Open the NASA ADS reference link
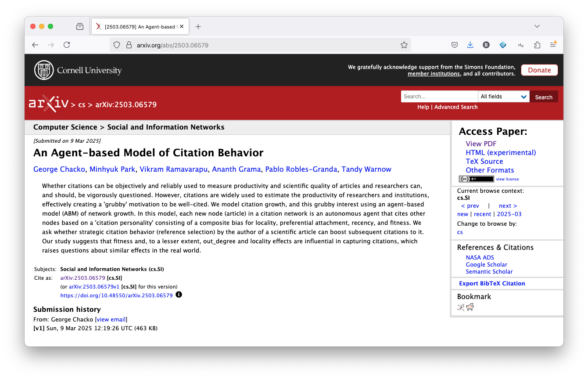Image resolution: width=588 pixels, height=379 pixels. click(x=480, y=258)
